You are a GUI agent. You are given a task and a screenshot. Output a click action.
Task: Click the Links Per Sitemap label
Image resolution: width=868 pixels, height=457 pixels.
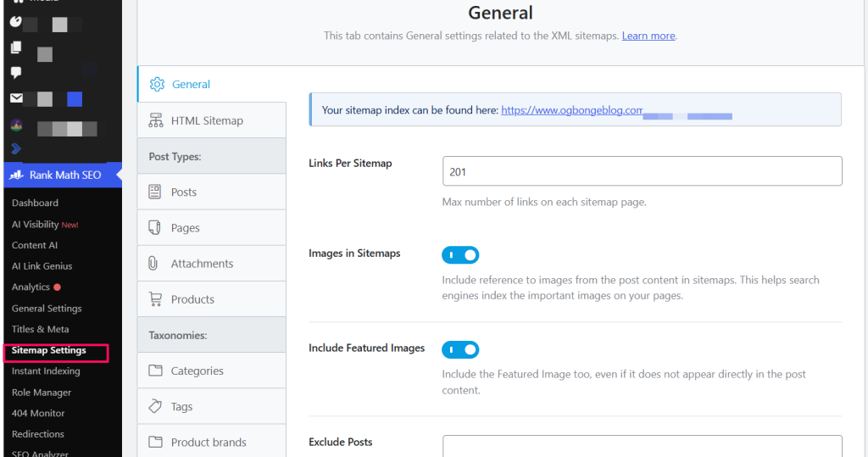[350, 164]
